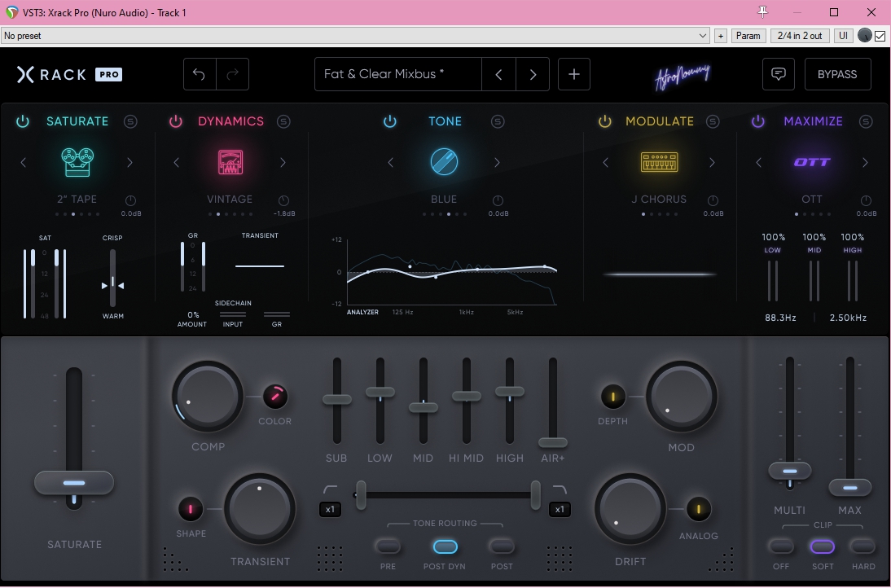Image resolution: width=891 pixels, height=588 pixels.
Task: Click the undo arrow button
Action: (x=200, y=74)
